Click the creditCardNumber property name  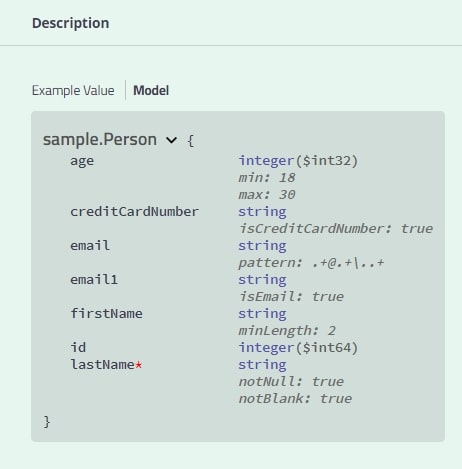pyautogui.click(x=134, y=212)
